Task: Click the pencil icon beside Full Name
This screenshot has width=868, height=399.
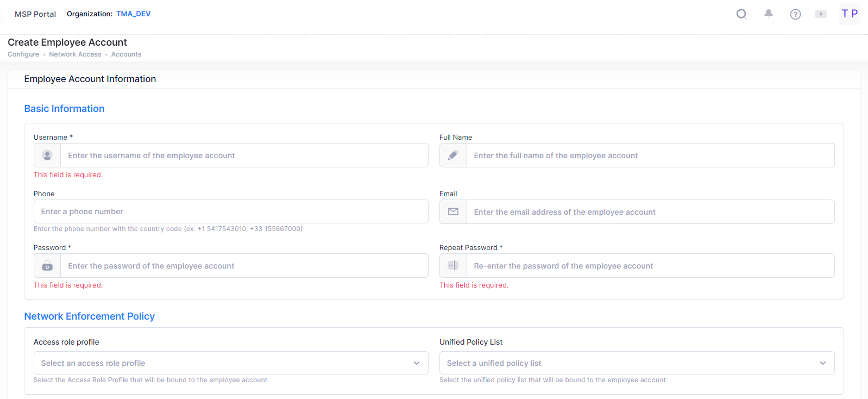Action: click(453, 155)
